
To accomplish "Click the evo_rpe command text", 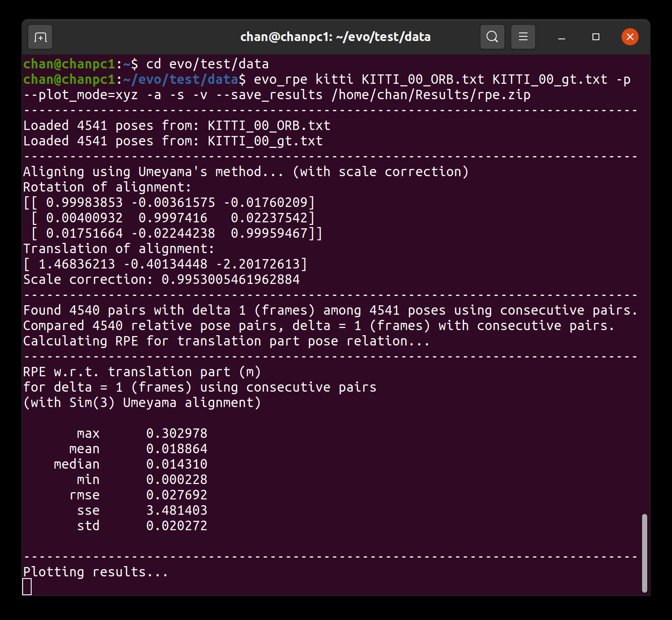I will 280,80.
